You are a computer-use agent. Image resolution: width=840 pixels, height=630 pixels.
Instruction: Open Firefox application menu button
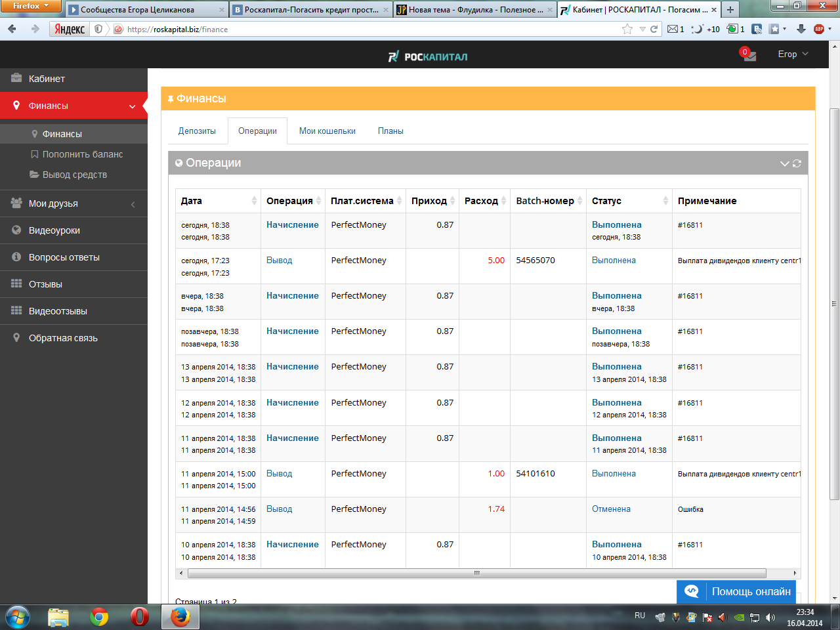coord(31,6)
